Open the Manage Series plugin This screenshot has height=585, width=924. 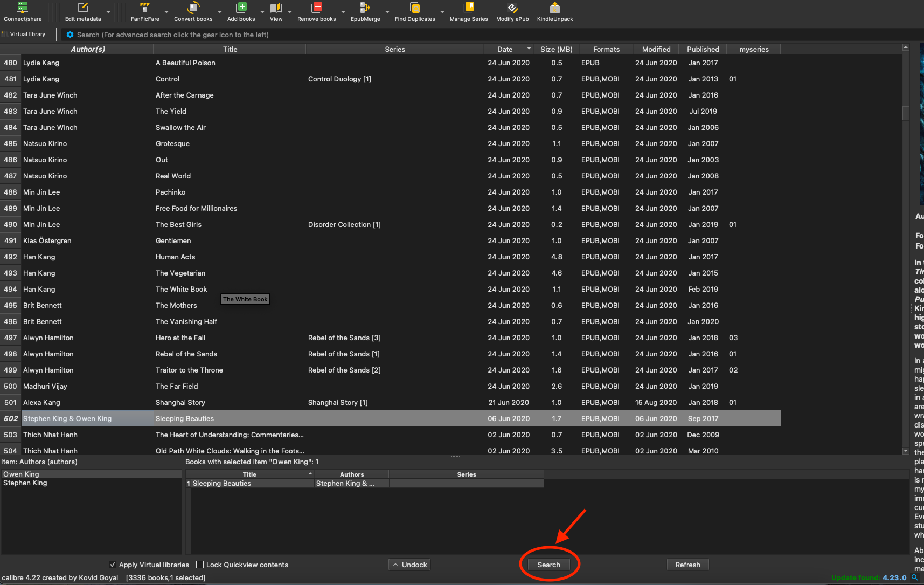coord(469,12)
